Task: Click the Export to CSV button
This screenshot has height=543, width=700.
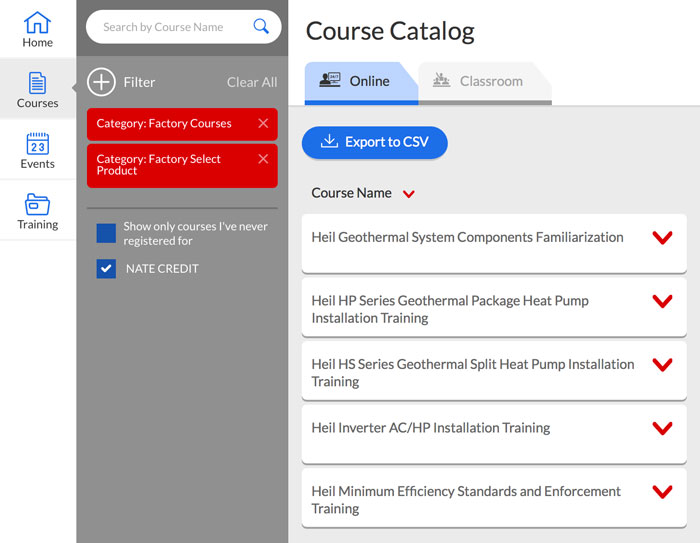Action: pyautogui.click(x=375, y=142)
